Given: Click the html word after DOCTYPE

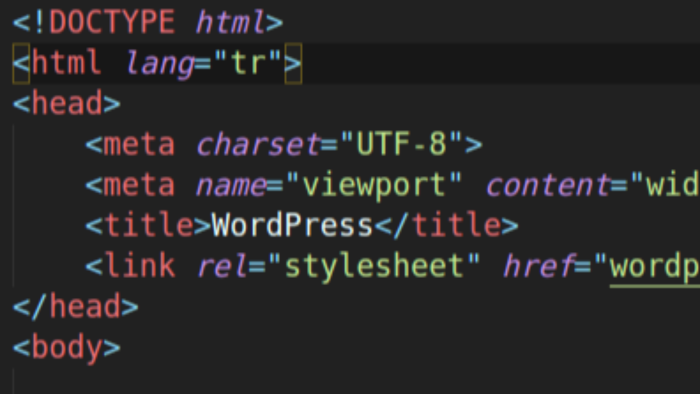Looking at the screenshot, I should click(x=230, y=22).
